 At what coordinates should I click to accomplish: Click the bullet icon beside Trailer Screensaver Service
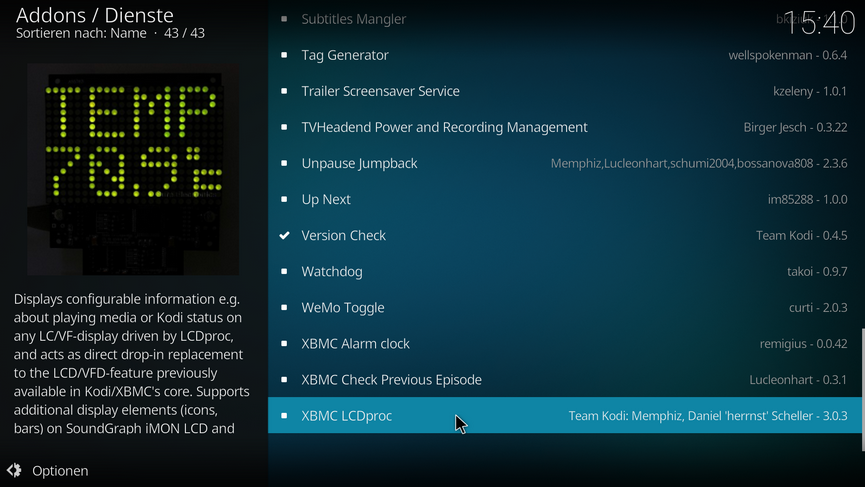point(284,91)
